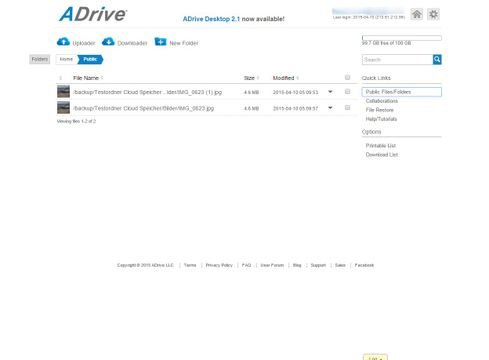
Task: Click Downloader label
Action: pyautogui.click(x=132, y=43)
